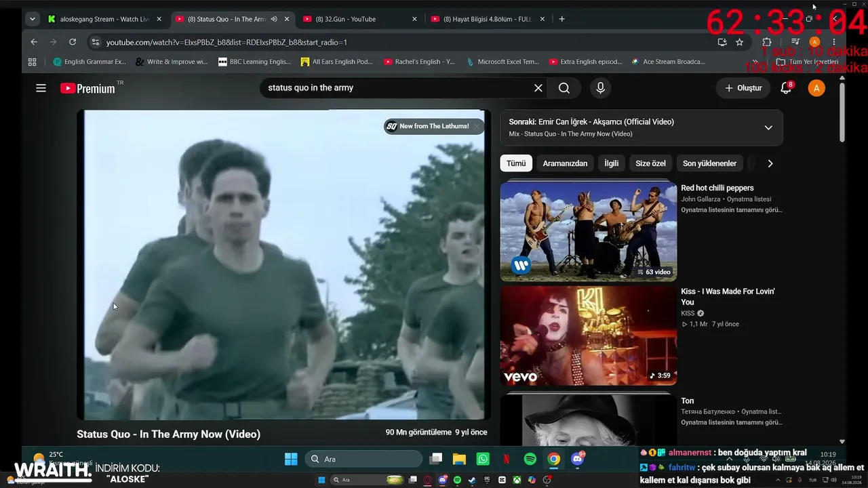Select Chrome in the Windows taskbar

[554, 459]
